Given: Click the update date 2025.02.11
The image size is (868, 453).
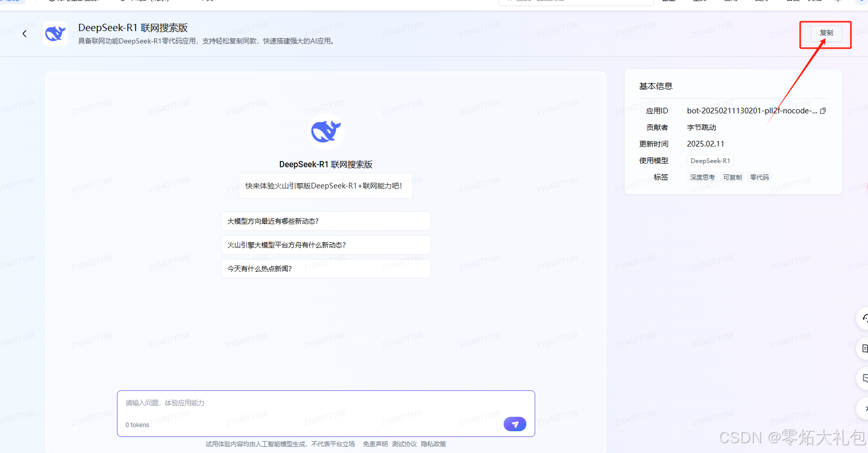Looking at the screenshot, I should pyautogui.click(x=705, y=144).
